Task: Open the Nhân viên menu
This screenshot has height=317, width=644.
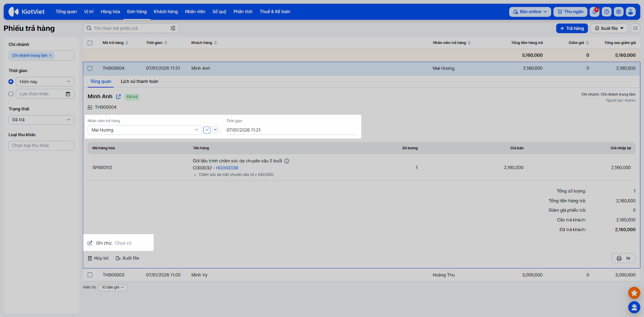Action: click(x=195, y=12)
